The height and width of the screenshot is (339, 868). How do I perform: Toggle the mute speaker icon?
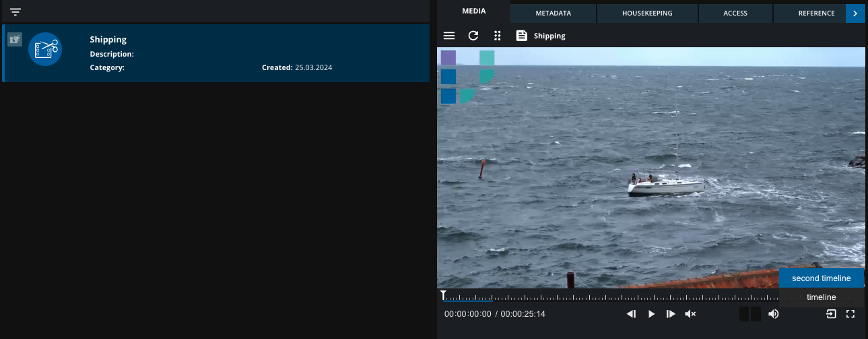tap(690, 314)
